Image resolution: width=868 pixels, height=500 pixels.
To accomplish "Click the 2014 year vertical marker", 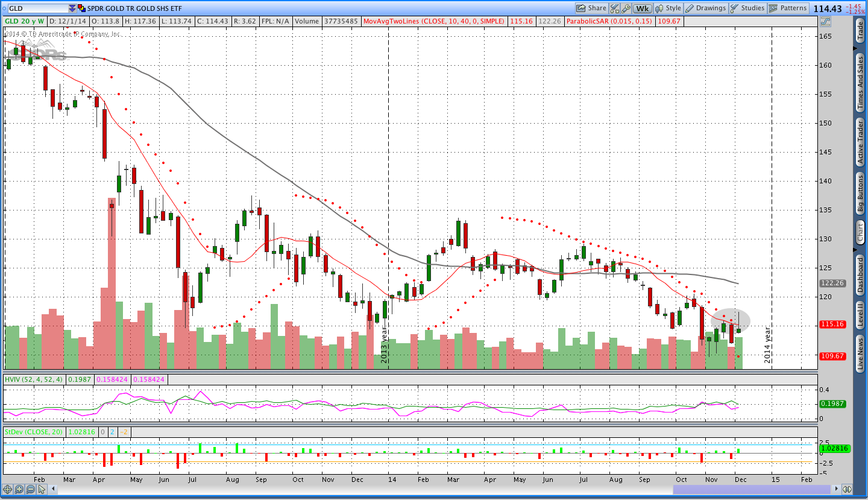I will click(x=768, y=345).
